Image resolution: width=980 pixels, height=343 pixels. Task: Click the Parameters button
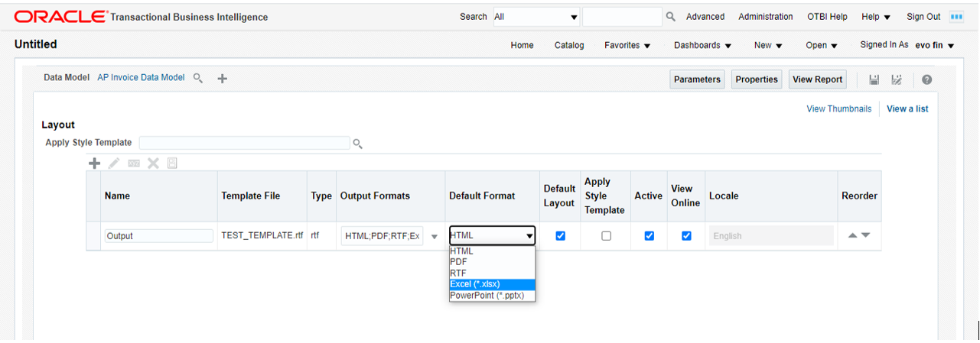coord(697,79)
